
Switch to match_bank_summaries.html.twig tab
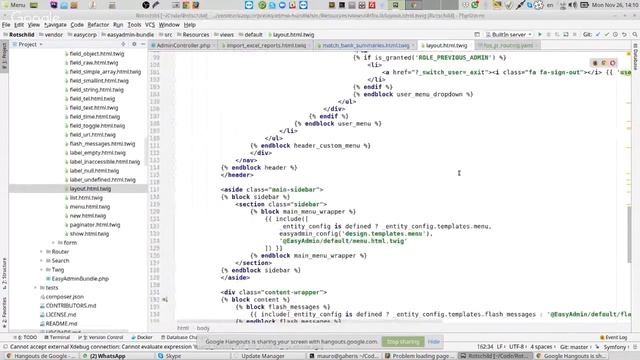coord(366,45)
